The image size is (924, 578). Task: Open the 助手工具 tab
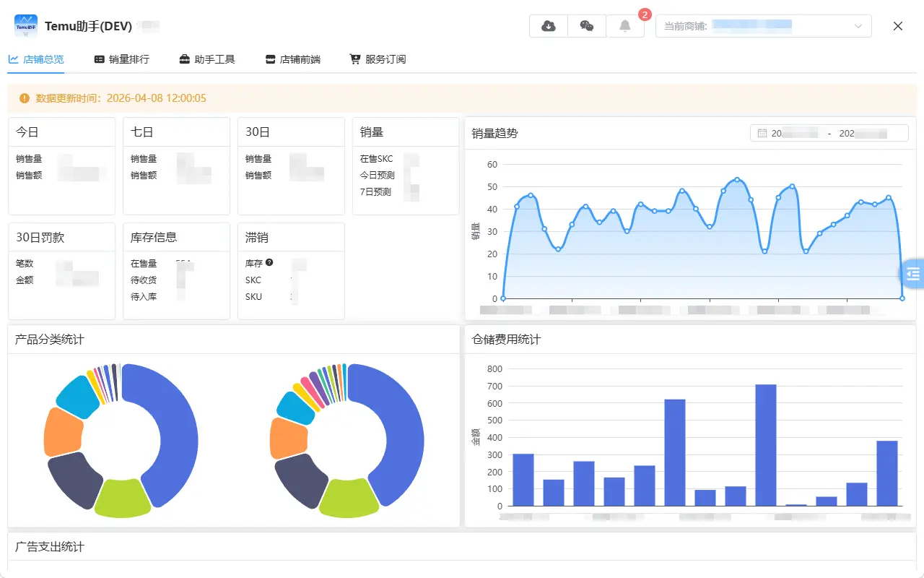coord(207,59)
